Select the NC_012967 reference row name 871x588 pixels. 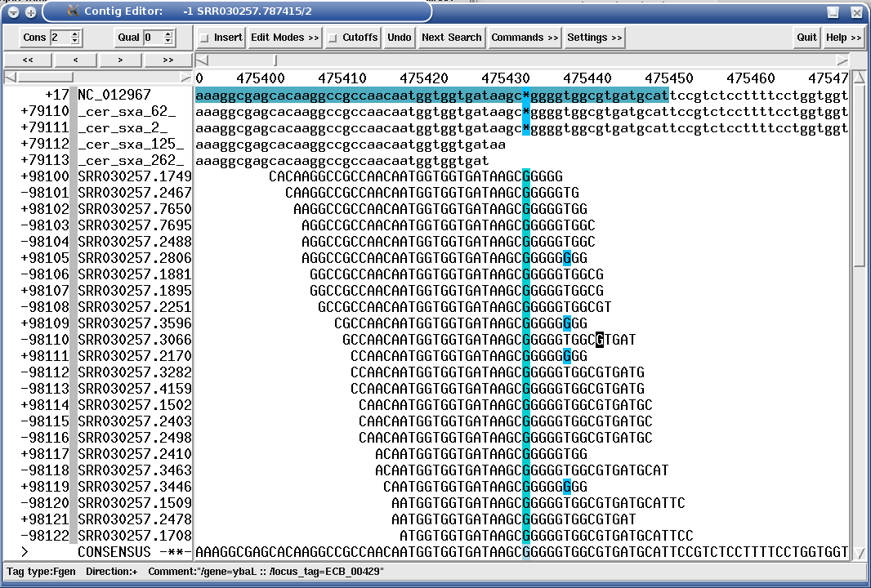[x=114, y=95]
